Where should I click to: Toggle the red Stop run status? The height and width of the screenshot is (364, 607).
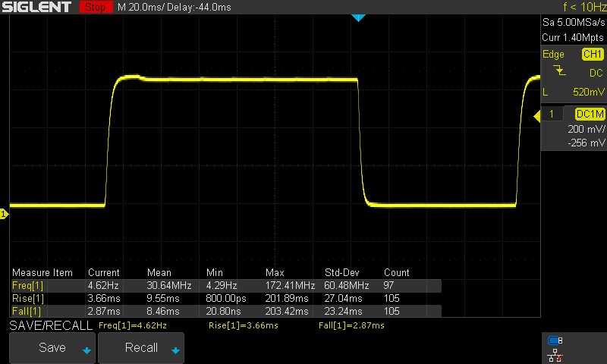(94, 8)
